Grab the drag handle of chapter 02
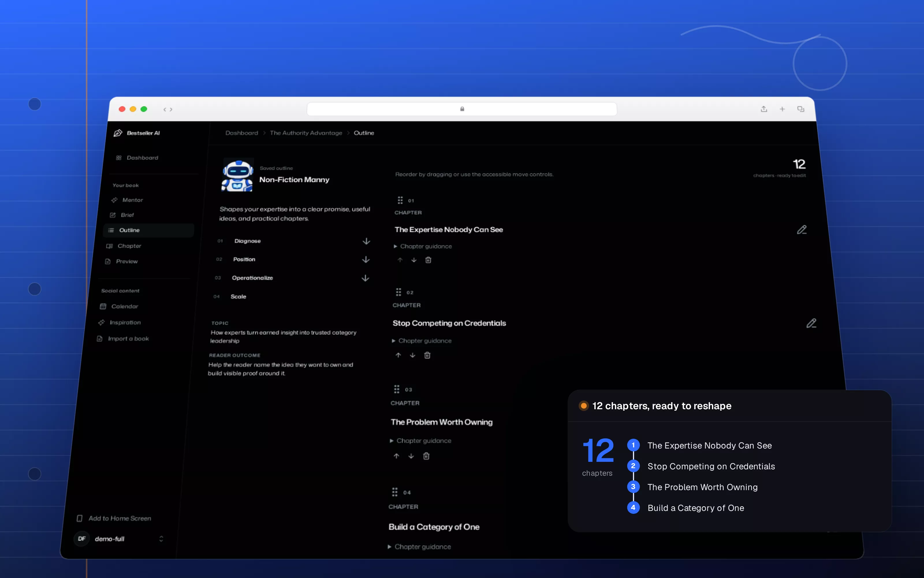This screenshot has height=578, width=924. pos(398,292)
